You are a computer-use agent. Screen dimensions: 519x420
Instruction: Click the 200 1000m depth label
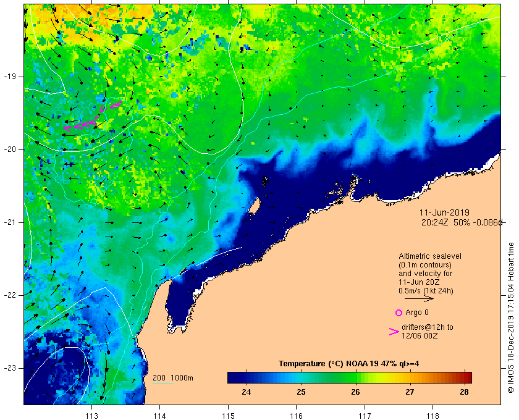pyautogui.click(x=173, y=377)
